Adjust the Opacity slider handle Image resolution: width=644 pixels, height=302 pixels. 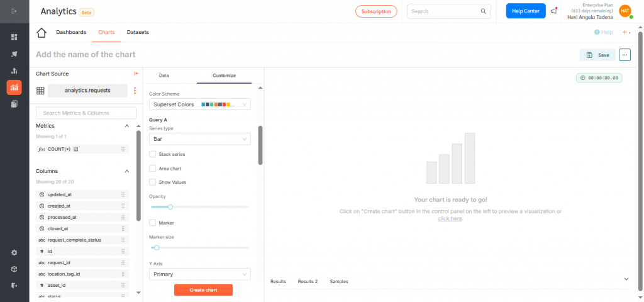170,206
